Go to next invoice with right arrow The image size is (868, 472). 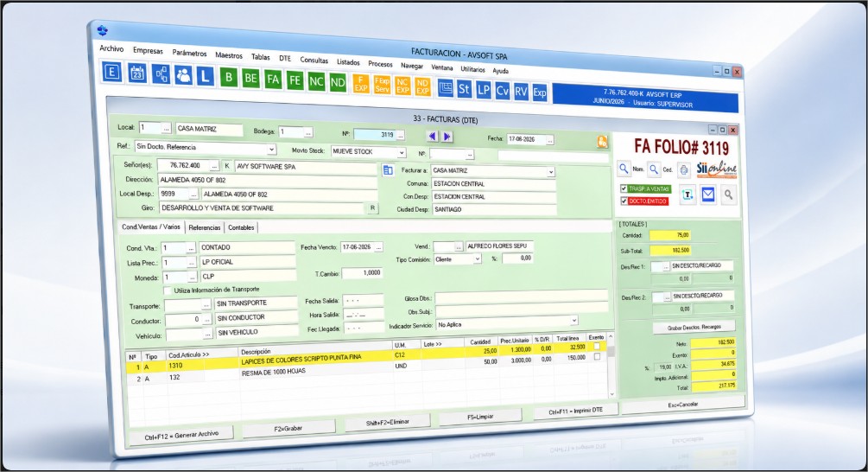(447, 137)
